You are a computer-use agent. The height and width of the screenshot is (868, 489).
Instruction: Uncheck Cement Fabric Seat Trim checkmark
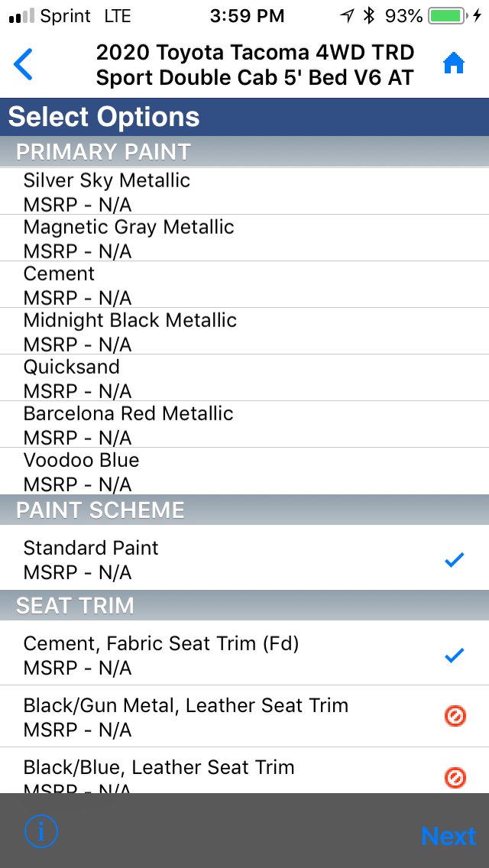pyautogui.click(x=454, y=656)
